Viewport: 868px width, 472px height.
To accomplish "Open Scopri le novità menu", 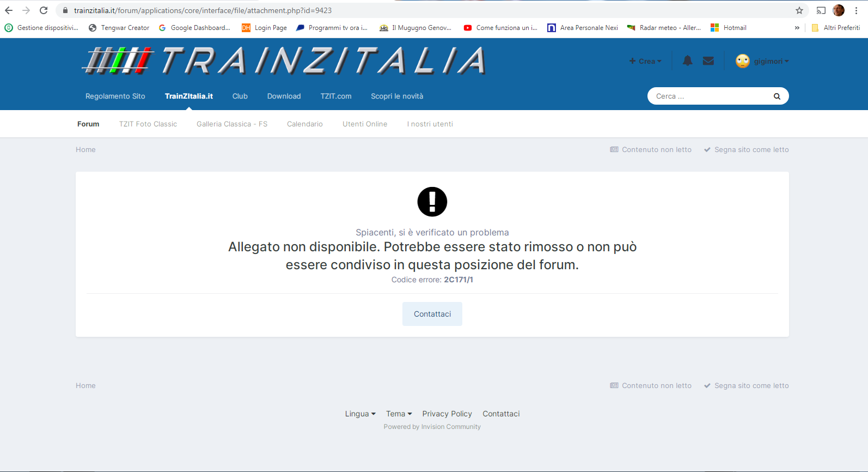I will (397, 96).
